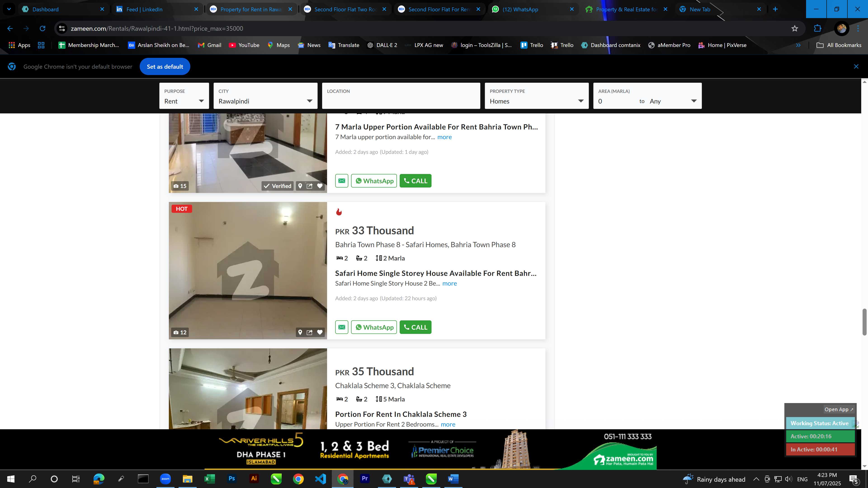This screenshot has width=868, height=488.
Task: Open the YouTube bookmark
Action: coord(244,45)
